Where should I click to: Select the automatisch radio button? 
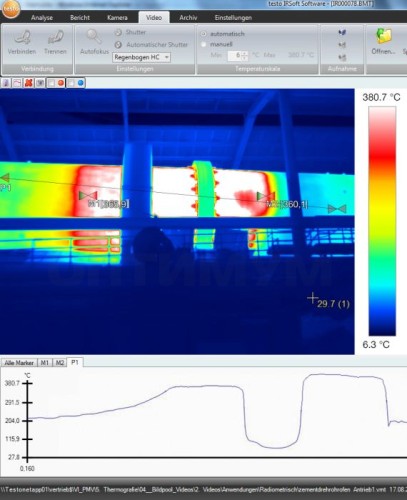[203, 34]
